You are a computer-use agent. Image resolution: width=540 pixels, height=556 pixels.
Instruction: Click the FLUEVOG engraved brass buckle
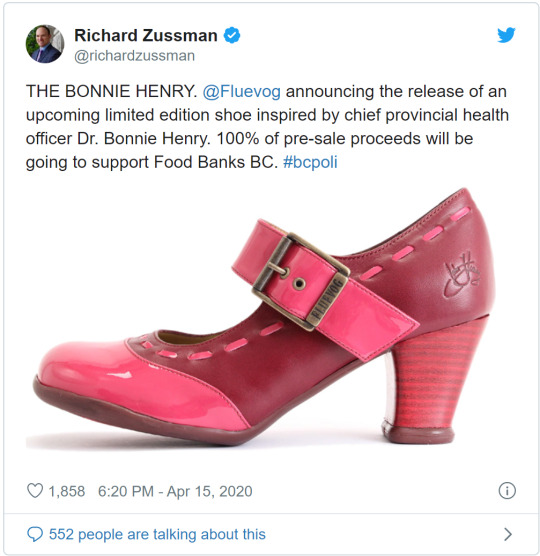click(301, 282)
